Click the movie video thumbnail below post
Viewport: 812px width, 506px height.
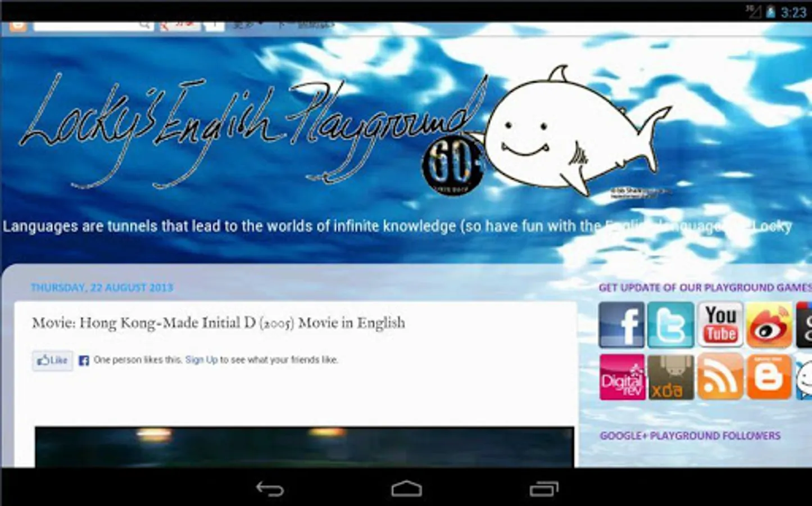(304, 447)
